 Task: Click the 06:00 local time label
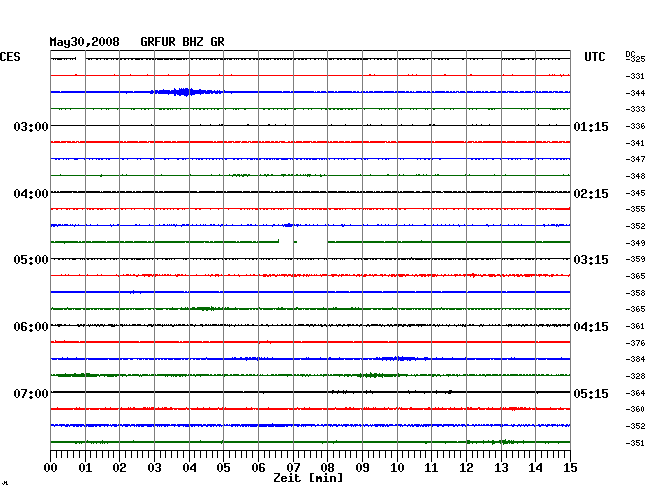(31, 327)
